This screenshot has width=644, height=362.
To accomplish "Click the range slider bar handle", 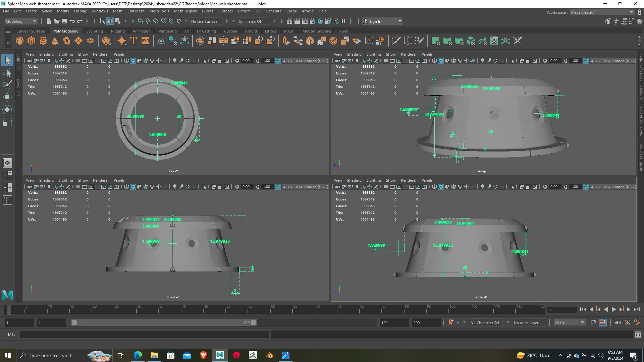I will point(164,322).
